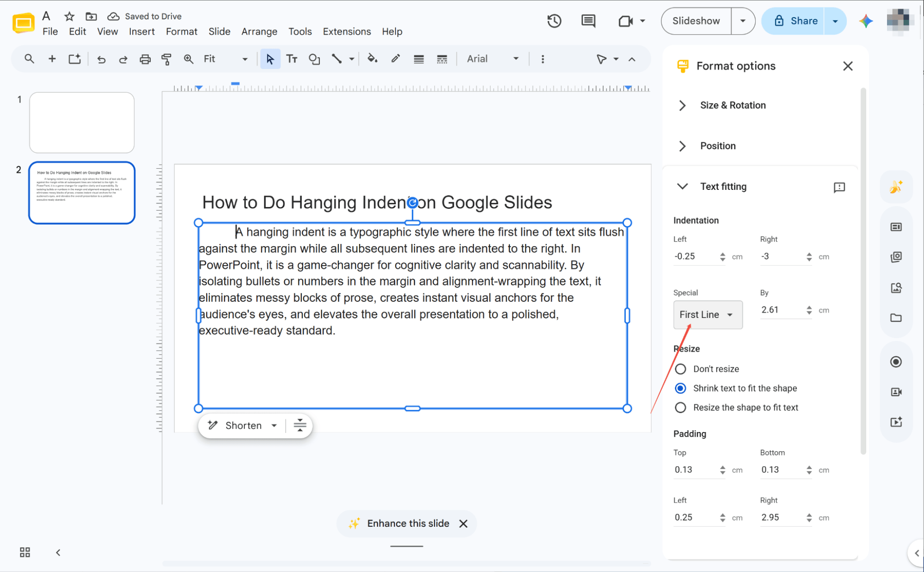Viewport: 924px width, 572px height.
Task: Open the grid view icon
Action: pyautogui.click(x=25, y=552)
